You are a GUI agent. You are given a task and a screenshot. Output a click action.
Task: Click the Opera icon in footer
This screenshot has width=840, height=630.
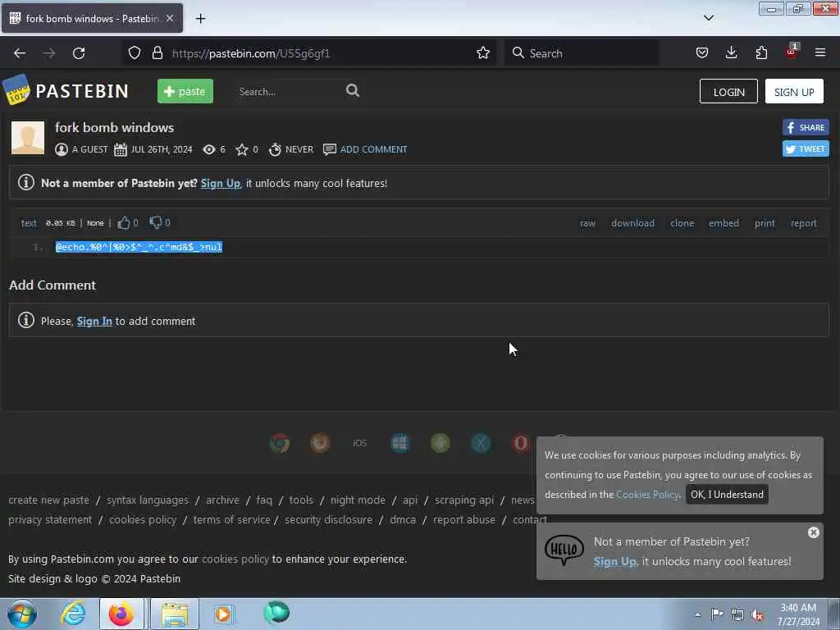(521, 443)
